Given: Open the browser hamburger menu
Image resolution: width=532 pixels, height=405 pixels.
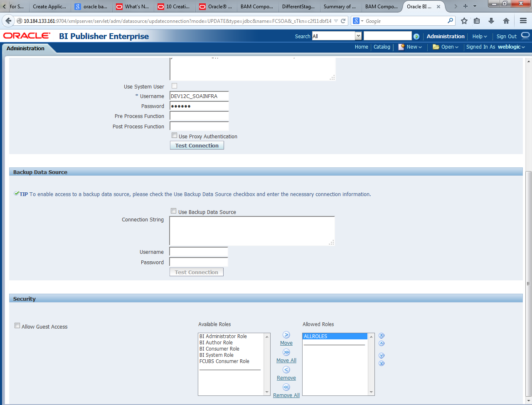Looking at the screenshot, I should point(523,21).
